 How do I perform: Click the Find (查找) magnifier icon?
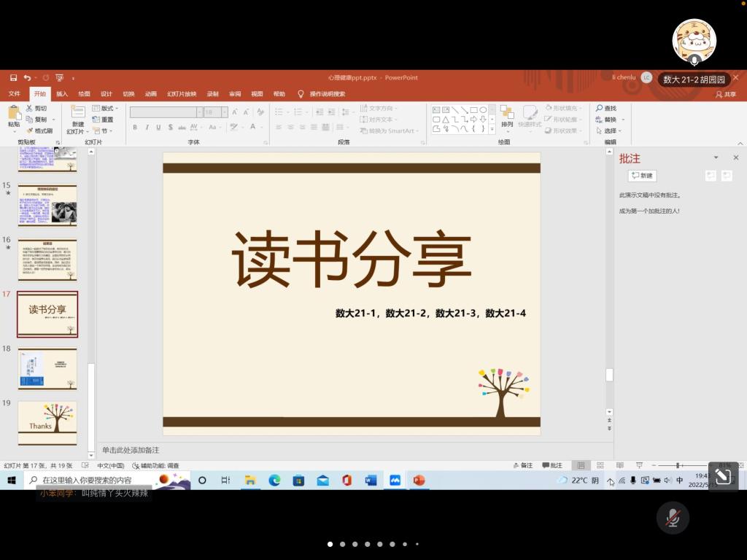click(x=600, y=109)
